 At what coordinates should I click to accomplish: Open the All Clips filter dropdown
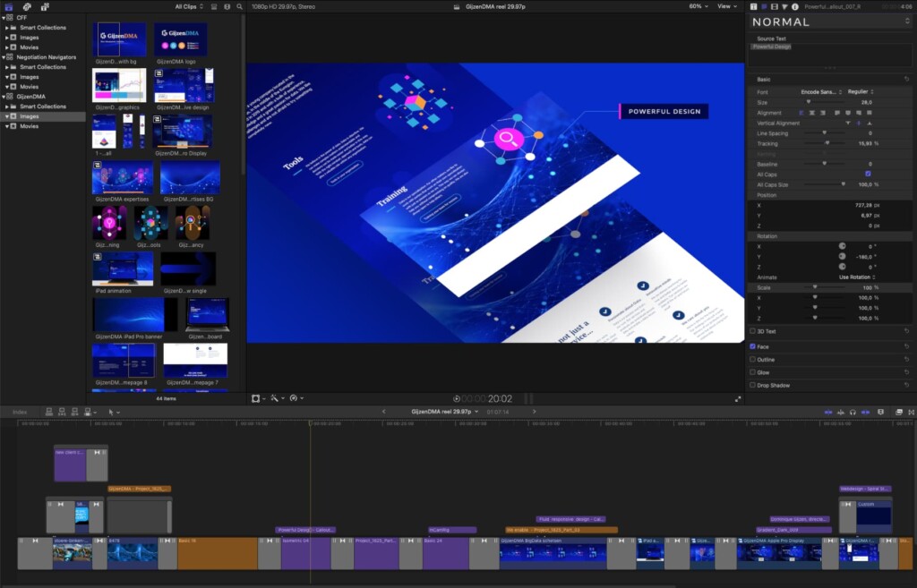click(x=189, y=6)
